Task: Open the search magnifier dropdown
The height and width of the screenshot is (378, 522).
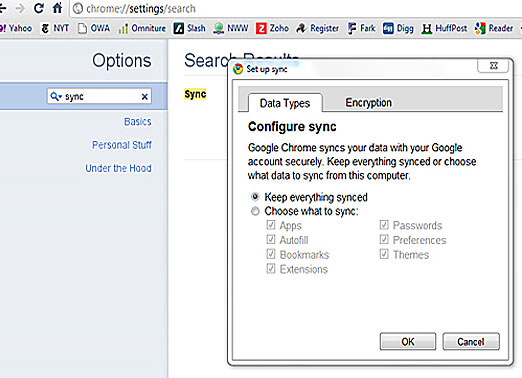Action: pos(56,97)
